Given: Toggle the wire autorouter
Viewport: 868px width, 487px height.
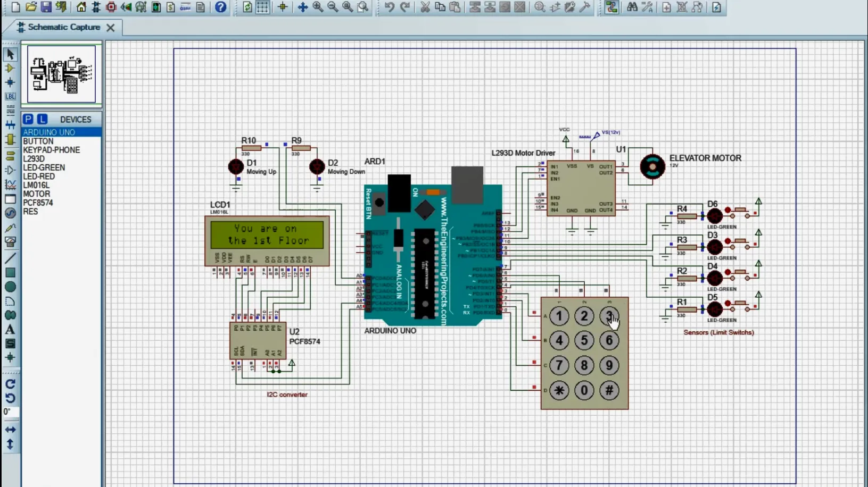Looking at the screenshot, I should pos(611,7).
